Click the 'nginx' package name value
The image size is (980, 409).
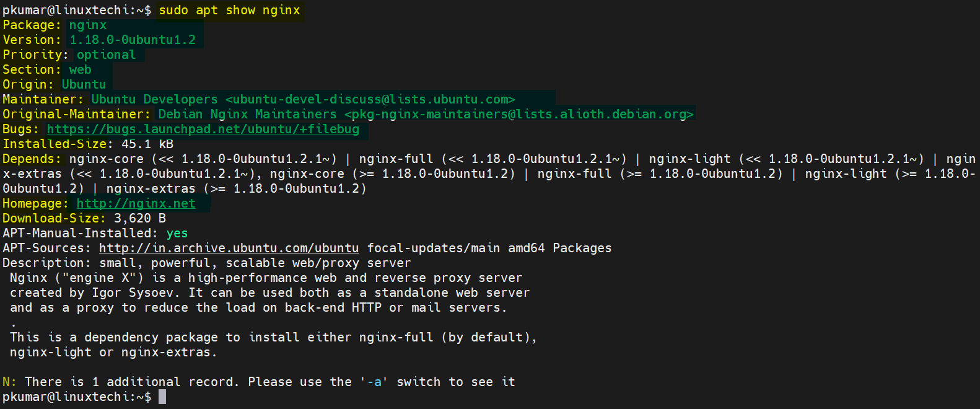pyautogui.click(x=88, y=25)
